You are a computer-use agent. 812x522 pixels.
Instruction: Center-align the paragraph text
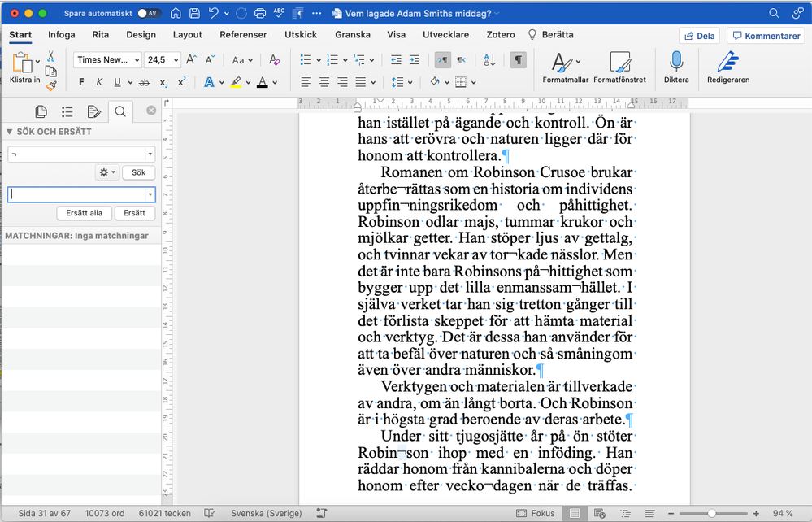point(324,82)
